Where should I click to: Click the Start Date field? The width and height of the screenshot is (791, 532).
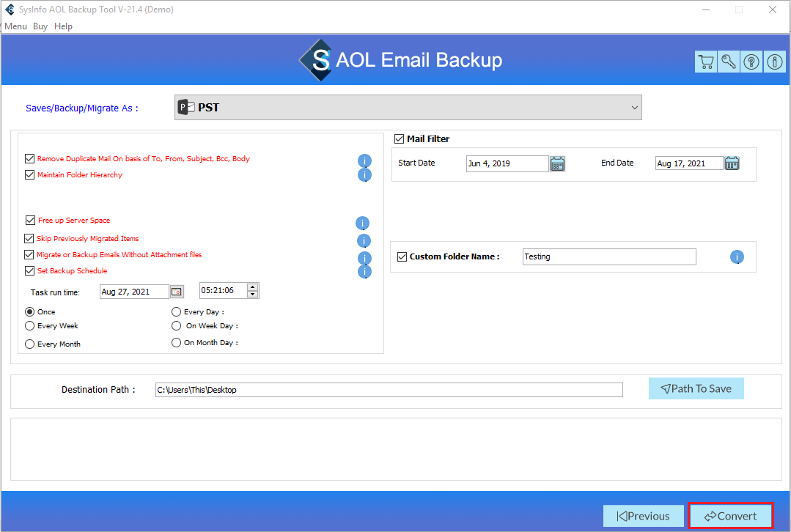[507, 163]
